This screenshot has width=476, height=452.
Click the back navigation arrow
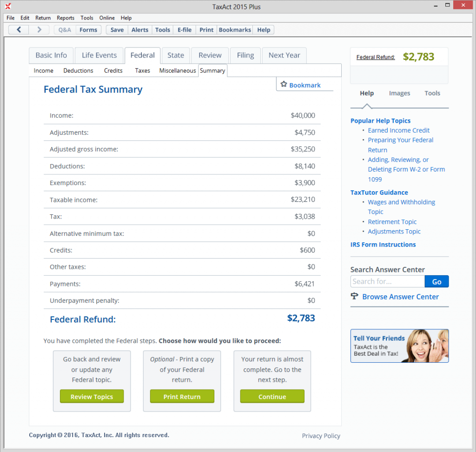click(18, 29)
